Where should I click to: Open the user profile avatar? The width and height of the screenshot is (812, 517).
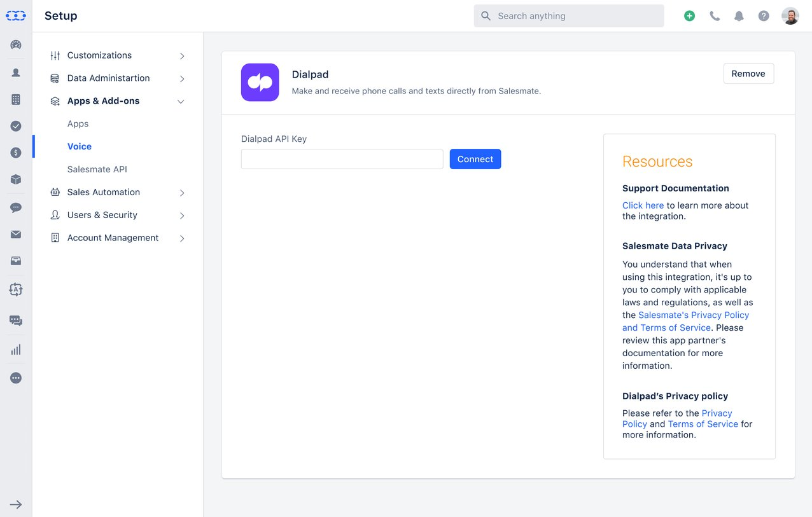point(790,16)
